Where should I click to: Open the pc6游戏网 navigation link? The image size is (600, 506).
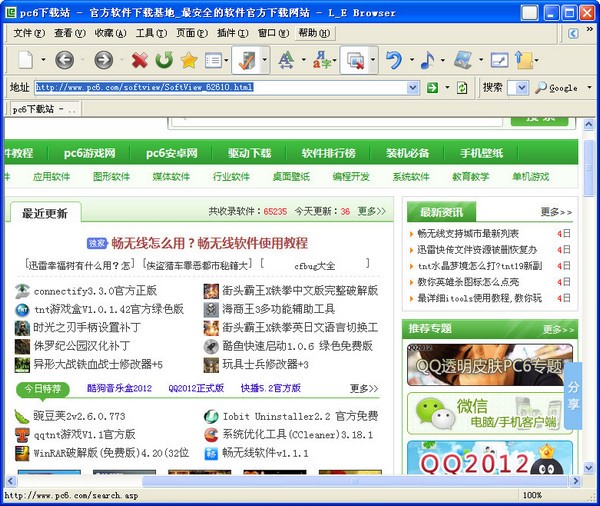pos(90,153)
